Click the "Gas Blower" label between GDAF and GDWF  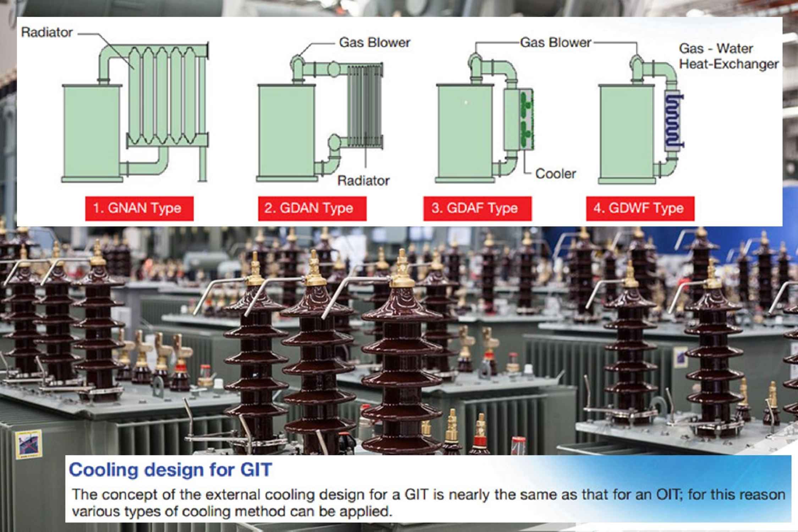[555, 43]
